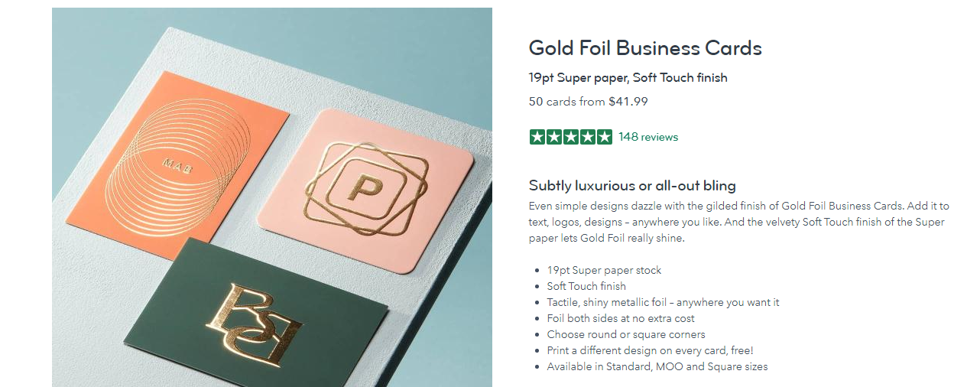Click the Tactile, shiny metallic foil bullet
The width and height of the screenshot is (980, 387).
(x=663, y=302)
